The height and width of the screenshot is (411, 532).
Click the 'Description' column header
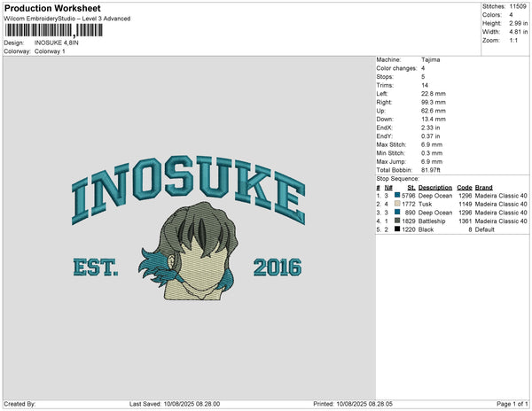tap(435, 188)
